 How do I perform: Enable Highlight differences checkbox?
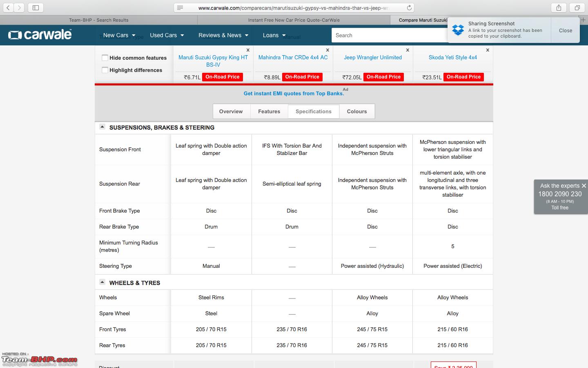pyautogui.click(x=105, y=70)
